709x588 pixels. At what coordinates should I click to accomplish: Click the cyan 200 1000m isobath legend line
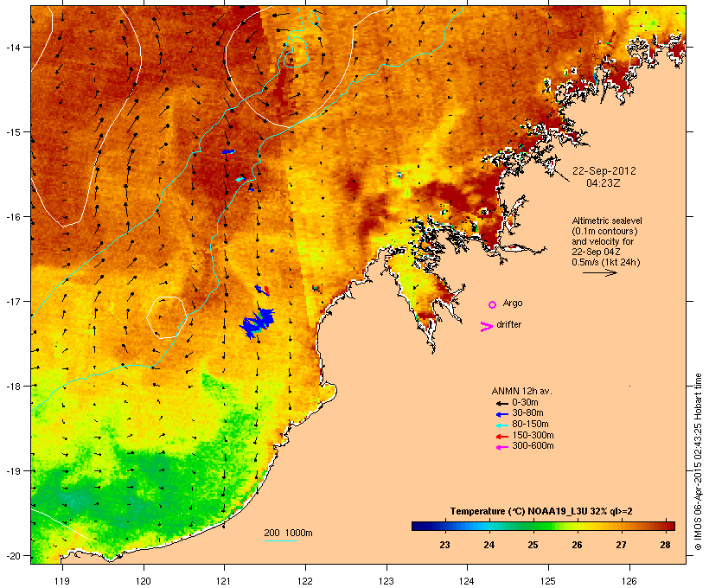(280, 540)
